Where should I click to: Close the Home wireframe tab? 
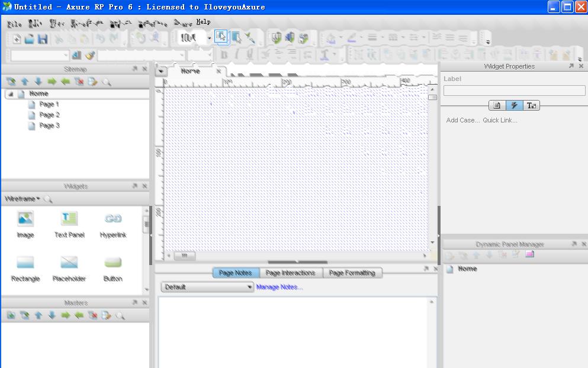click(219, 71)
